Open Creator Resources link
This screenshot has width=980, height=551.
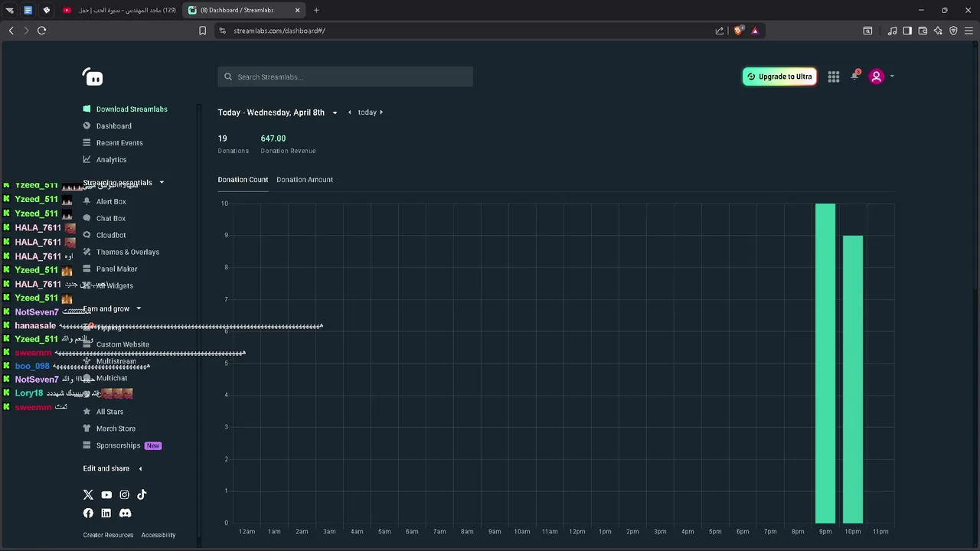(x=108, y=535)
